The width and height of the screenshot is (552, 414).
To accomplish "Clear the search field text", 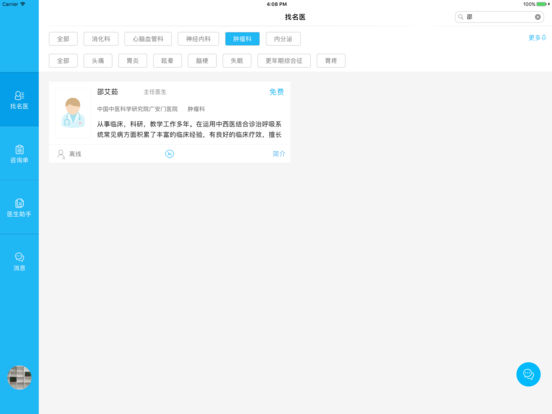I will point(538,17).
